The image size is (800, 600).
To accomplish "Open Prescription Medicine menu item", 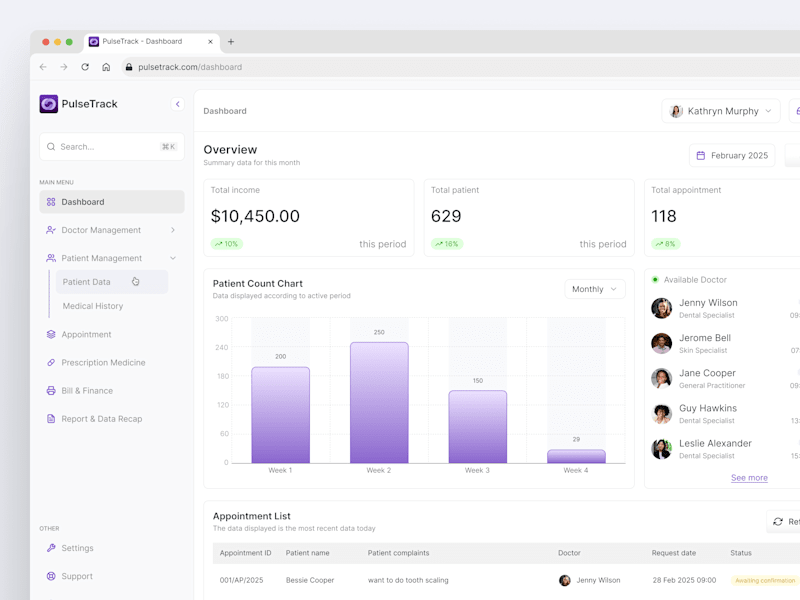I will click(103, 363).
